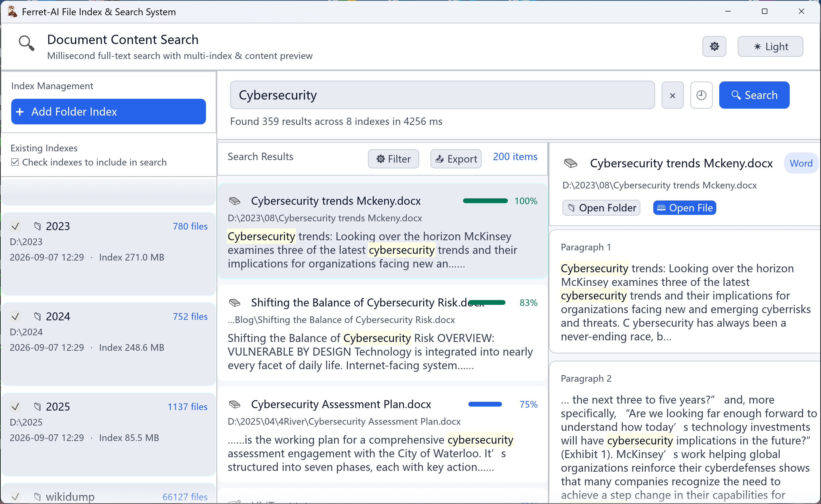Open the Cybersecurity trends Mckeny.docx search result
Image resolution: width=821 pixels, height=504 pixels.
tap(383, 231)
